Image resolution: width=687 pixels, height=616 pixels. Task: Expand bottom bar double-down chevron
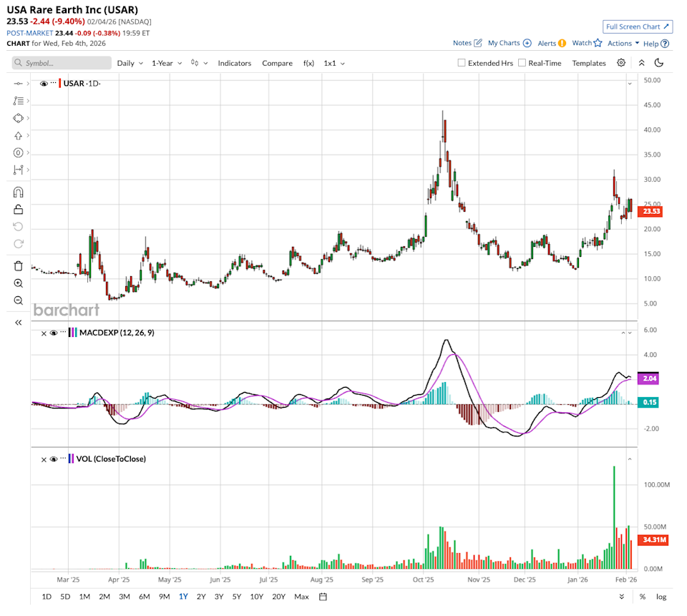pos(622,597)
